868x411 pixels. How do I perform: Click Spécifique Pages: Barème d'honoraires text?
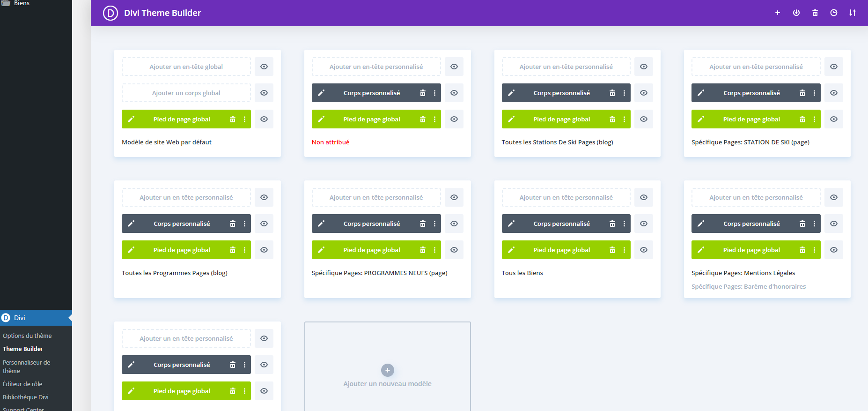[x=749, y=286]
